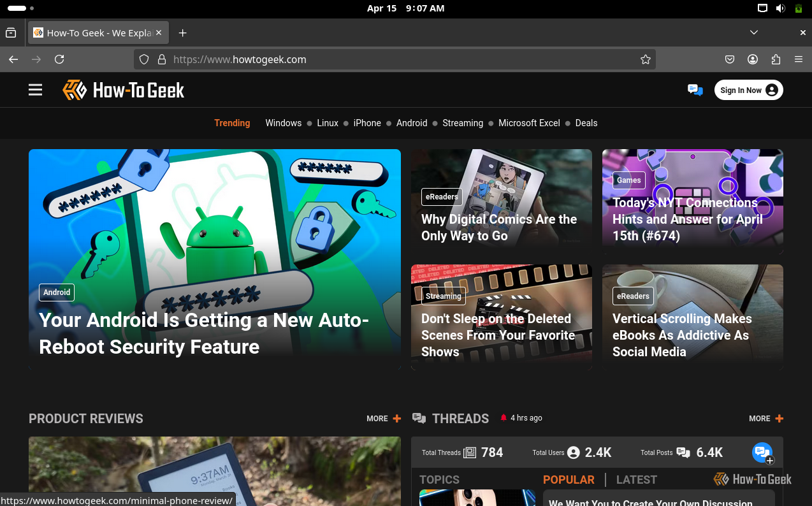Open the site hamburger menu
The height and width of the screenshot is (506, 812).
(x=36, y=90)
